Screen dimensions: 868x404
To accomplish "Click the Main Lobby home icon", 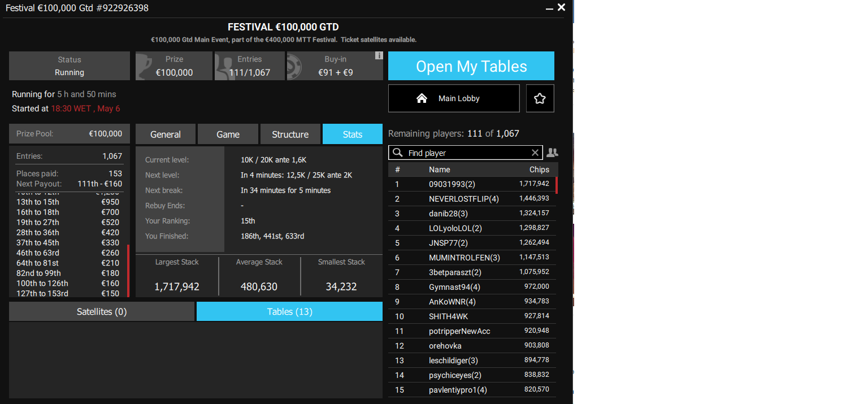I will coord(422,98).
